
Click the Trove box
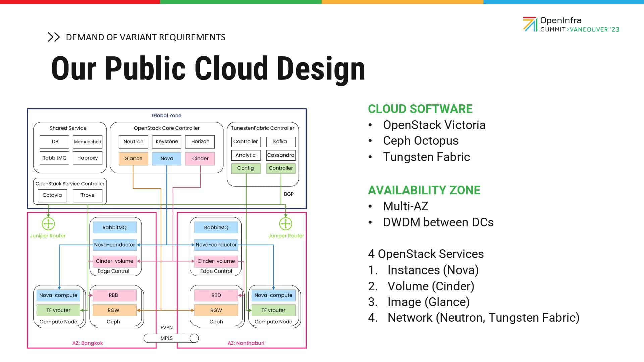88,195
